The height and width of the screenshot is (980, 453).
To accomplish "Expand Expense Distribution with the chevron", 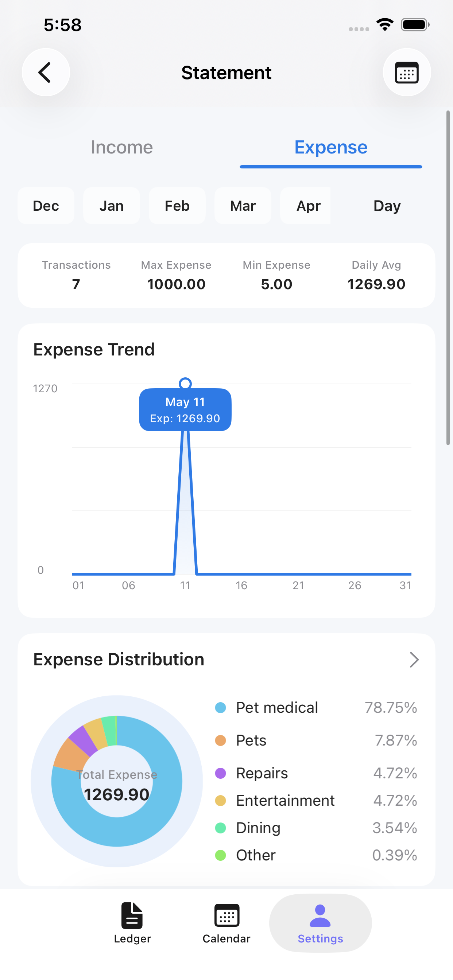I will pyautogui.click(x=414, y=660).
